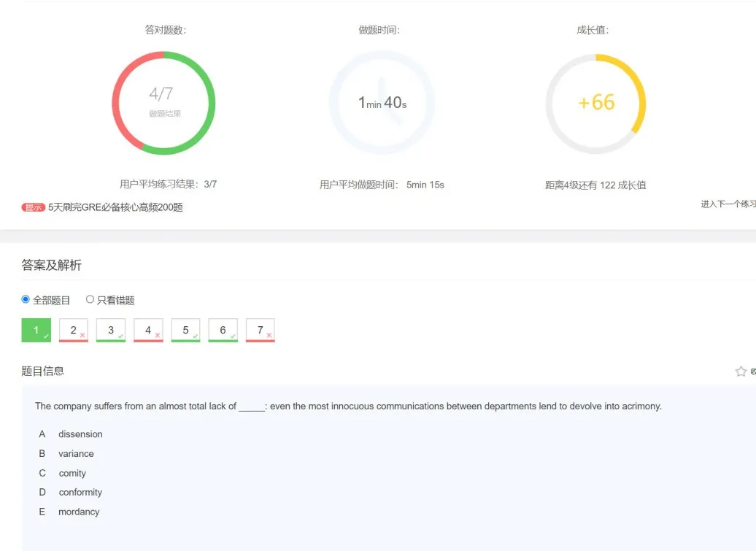Click the +66 growth value ring
This screenshot has width=756, height=551.
click(595, 103)
